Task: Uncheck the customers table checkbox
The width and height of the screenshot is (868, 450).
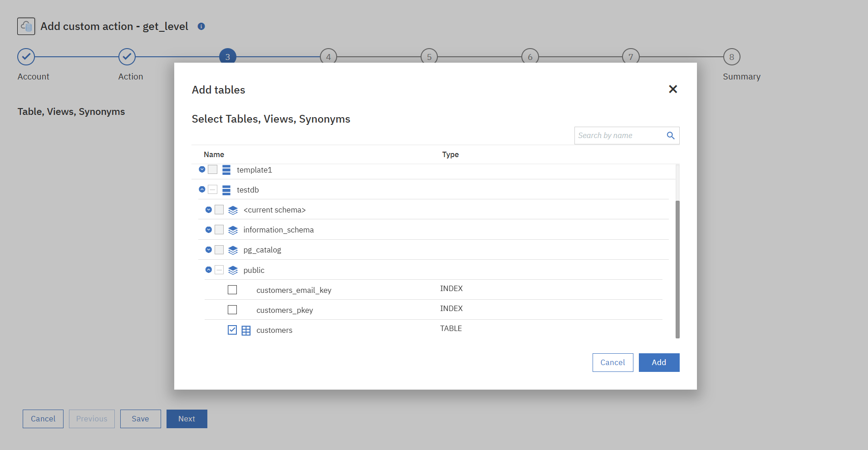Action: pos(232,330)
